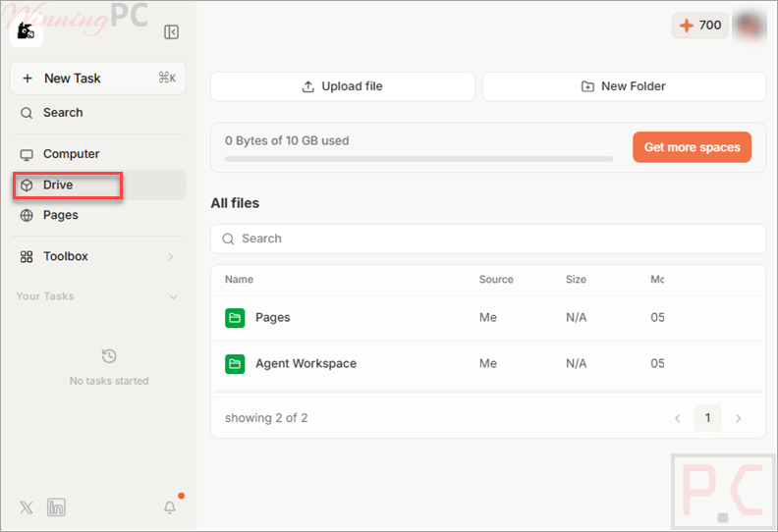Open the Pages folder row
Image resolution: width=778 pixels, height=532 pixels.
pyautogui.click(x=488, y=318)
